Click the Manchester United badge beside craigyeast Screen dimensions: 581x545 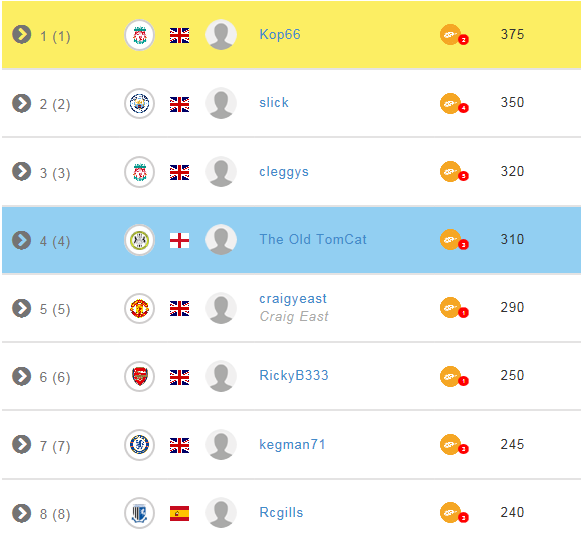[139, 308]
